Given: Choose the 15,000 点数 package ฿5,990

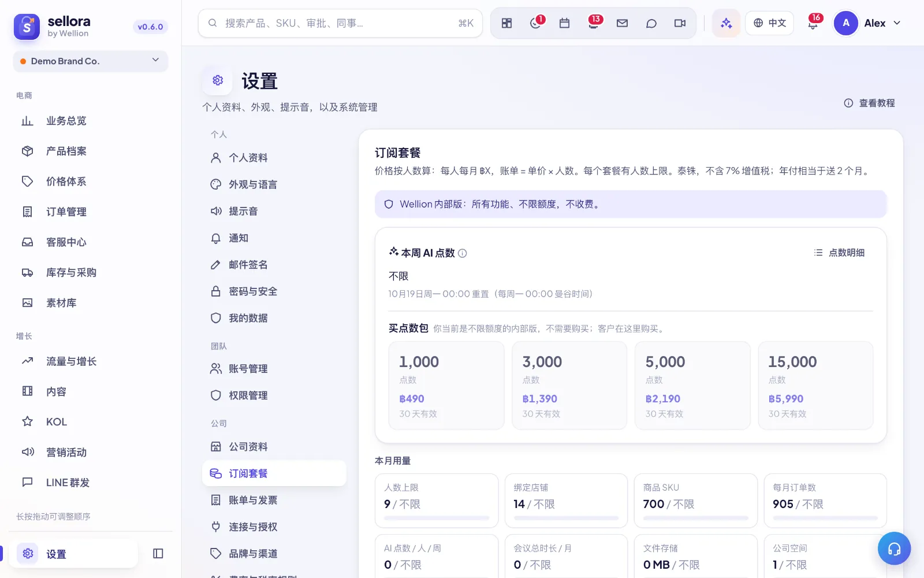Looking at the screenshot, I should click(x=815, y=386).
